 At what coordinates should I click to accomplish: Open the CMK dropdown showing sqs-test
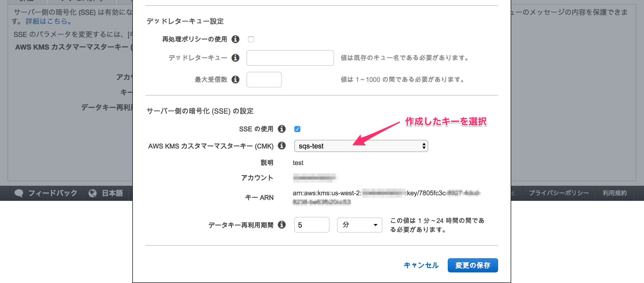[x=361, y=146]
